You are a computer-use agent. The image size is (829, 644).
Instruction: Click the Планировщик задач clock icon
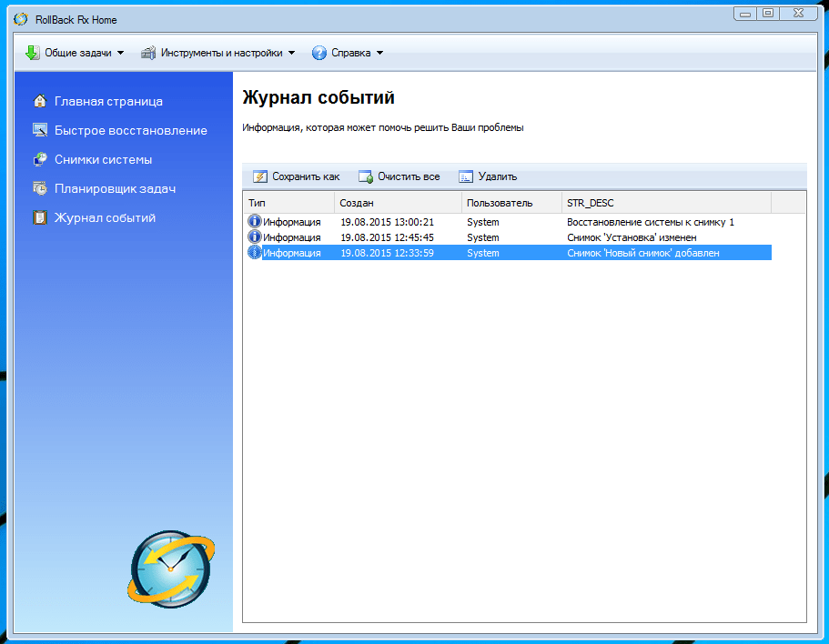pyautogui.click(x=40, y=188)
